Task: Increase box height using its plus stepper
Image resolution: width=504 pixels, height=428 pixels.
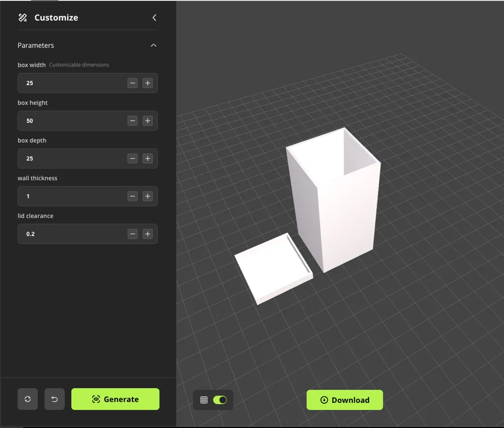Action: (x=148, y=120)
